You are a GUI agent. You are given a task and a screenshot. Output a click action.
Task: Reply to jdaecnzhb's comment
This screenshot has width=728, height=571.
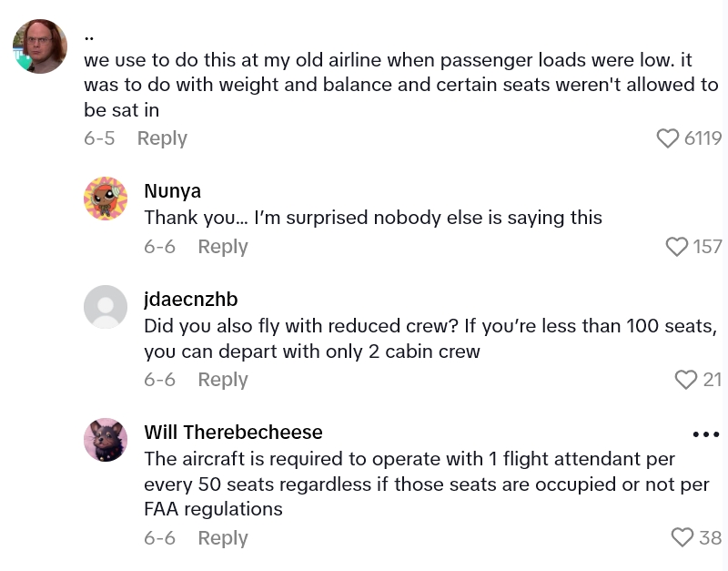coord(223,380)
